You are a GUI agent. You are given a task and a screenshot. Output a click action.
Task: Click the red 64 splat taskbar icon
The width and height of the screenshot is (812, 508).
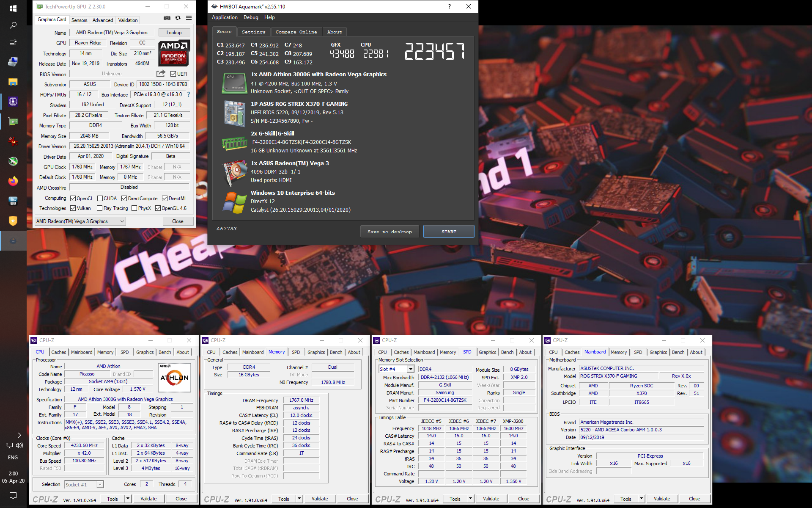coord(13,141)
